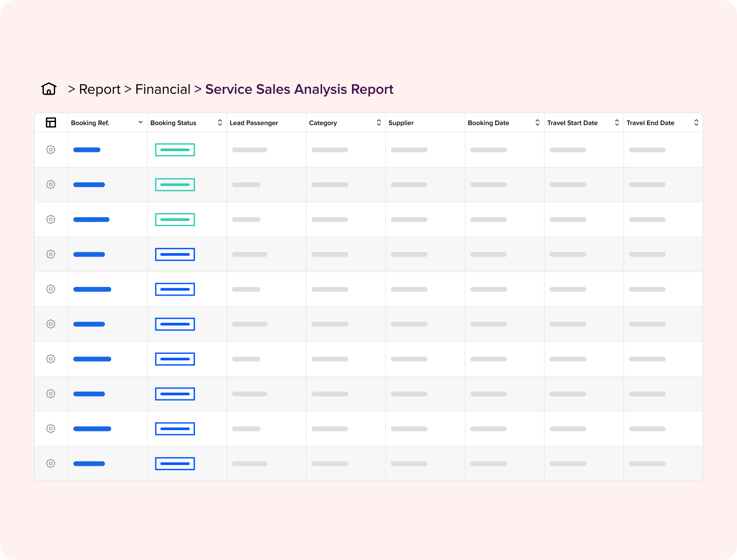Sort by Booking Date column arrows
737x560 pixels.
(537, 122)
